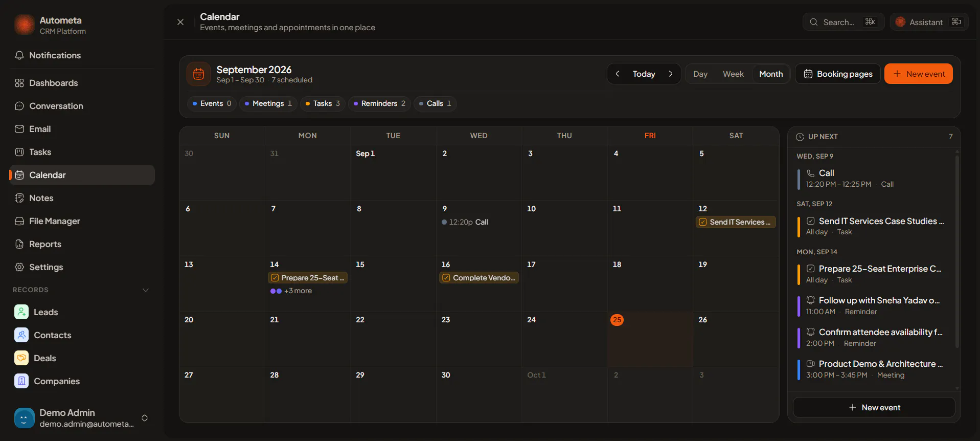980x441 pixels.
Task: Click the Settings gear icon
Action: point(19,267)
